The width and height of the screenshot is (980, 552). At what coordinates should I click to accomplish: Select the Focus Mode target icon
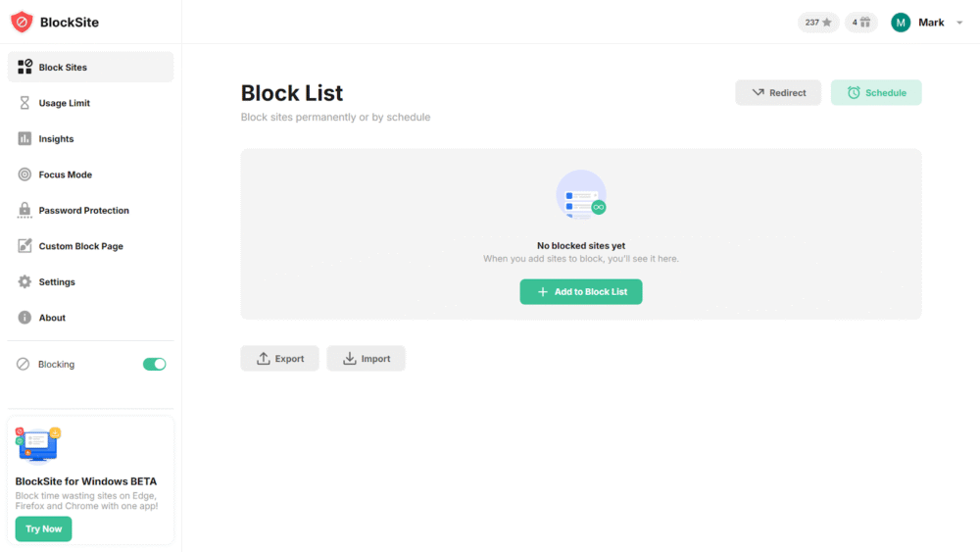coord(24,175)
